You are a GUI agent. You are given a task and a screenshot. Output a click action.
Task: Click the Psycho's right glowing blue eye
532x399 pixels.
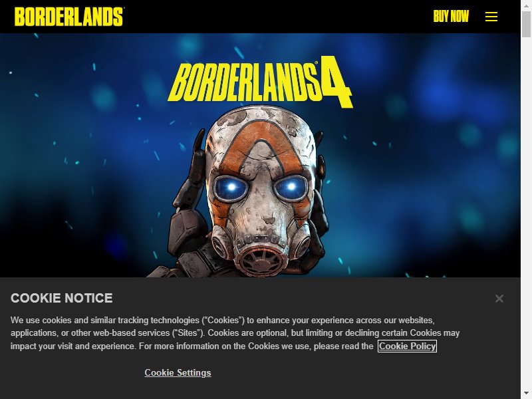click(291, 187)
